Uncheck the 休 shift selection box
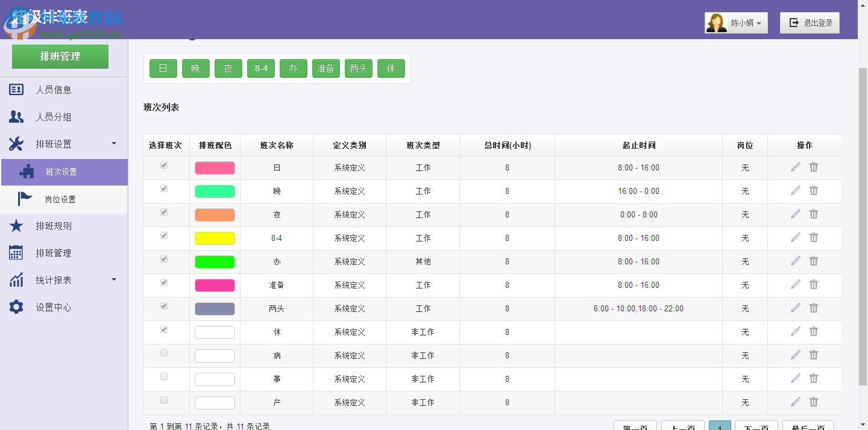868x430 pixels. [x=163, y=329]
